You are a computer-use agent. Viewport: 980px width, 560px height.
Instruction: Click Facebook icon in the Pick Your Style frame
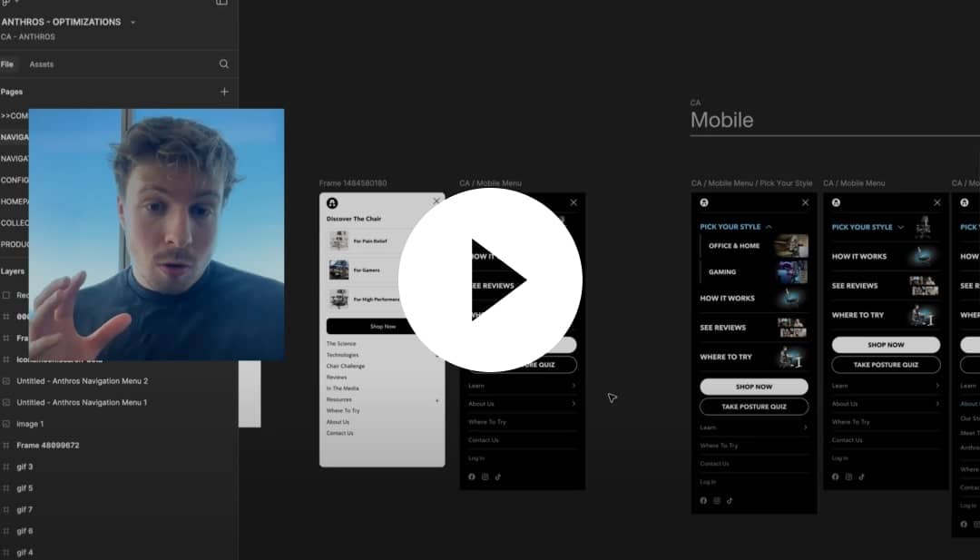703,501
